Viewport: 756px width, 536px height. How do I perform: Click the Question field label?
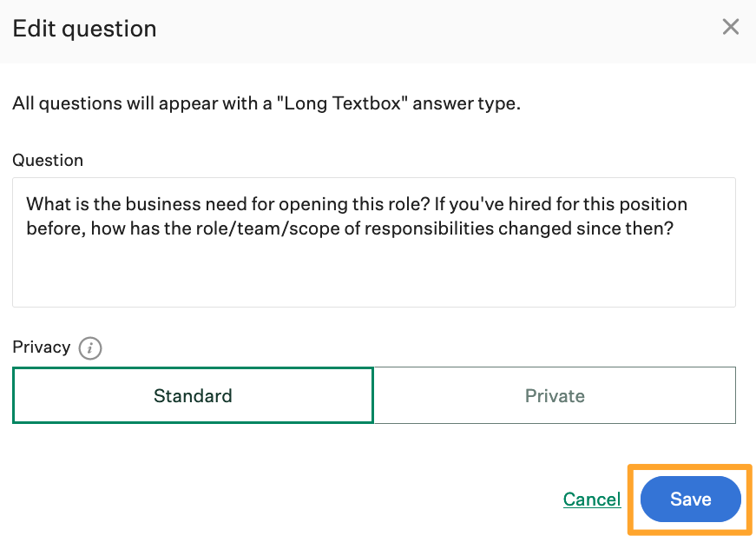pyautogui.click(x=48, y=160)
